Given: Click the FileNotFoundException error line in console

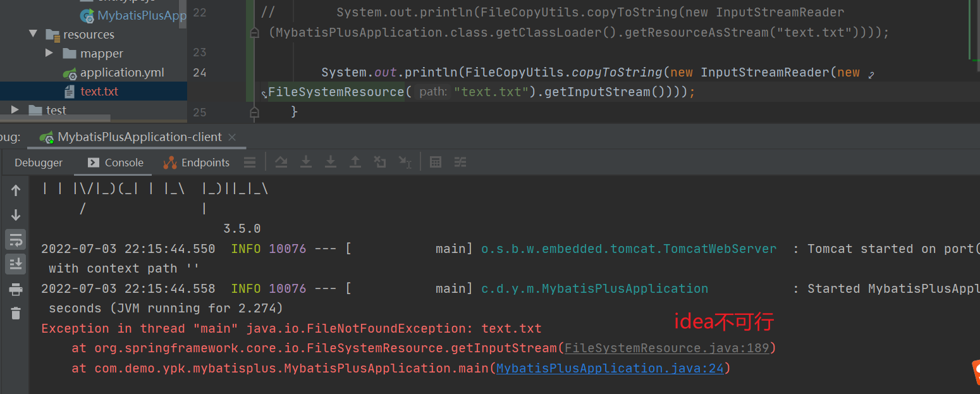Looking at the screenshot, I should tap(291, 328).
